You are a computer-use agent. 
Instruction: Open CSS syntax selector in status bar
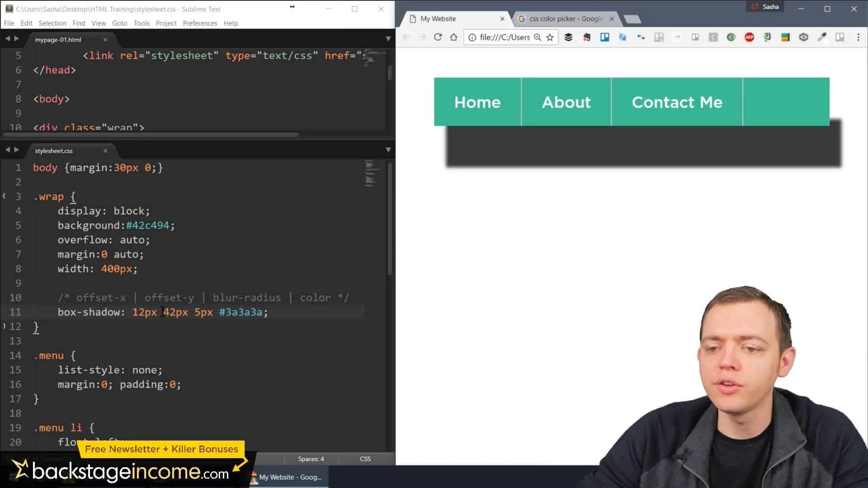coord(365,459)
